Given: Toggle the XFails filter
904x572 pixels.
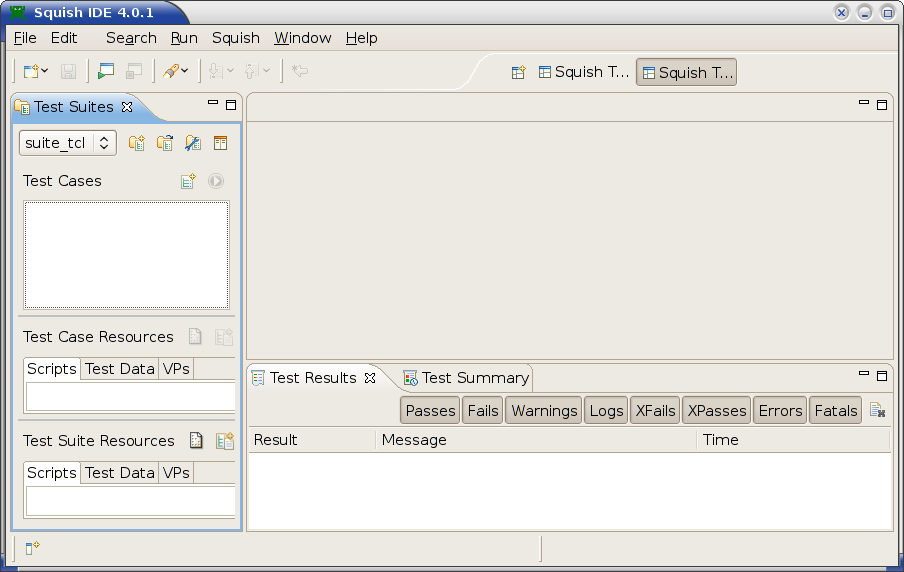Looking at the screenshot, I should point(655,411).
